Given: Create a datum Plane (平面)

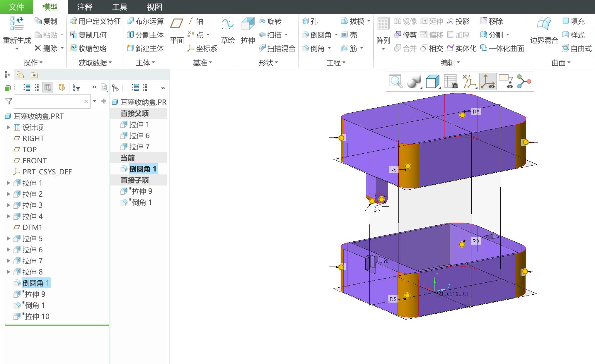Looking at the screenshot, I should click(177, 24).
